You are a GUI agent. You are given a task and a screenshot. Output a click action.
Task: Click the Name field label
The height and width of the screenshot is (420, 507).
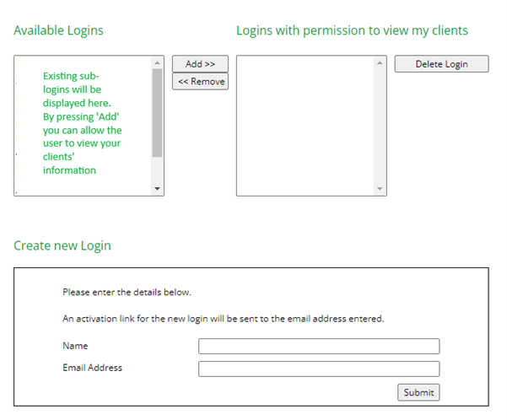pyautogui.click(x=75, y=346)
